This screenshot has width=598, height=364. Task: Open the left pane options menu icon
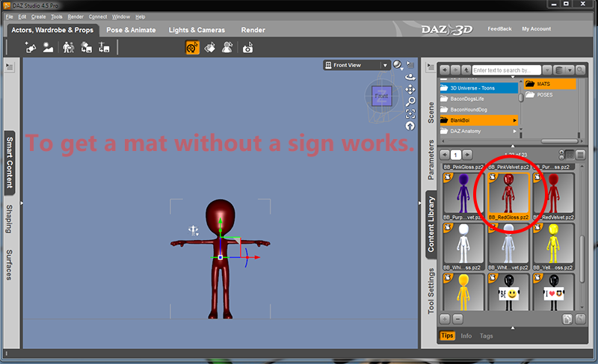(10, 67)
